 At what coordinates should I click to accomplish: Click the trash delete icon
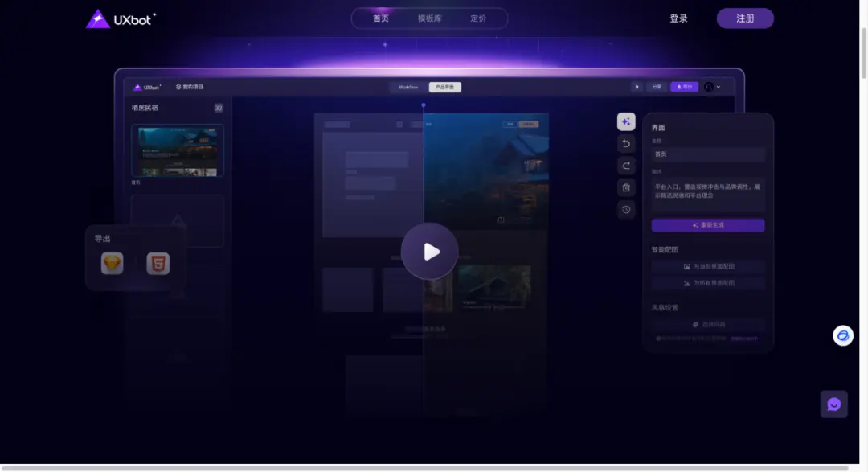[626, 188]
